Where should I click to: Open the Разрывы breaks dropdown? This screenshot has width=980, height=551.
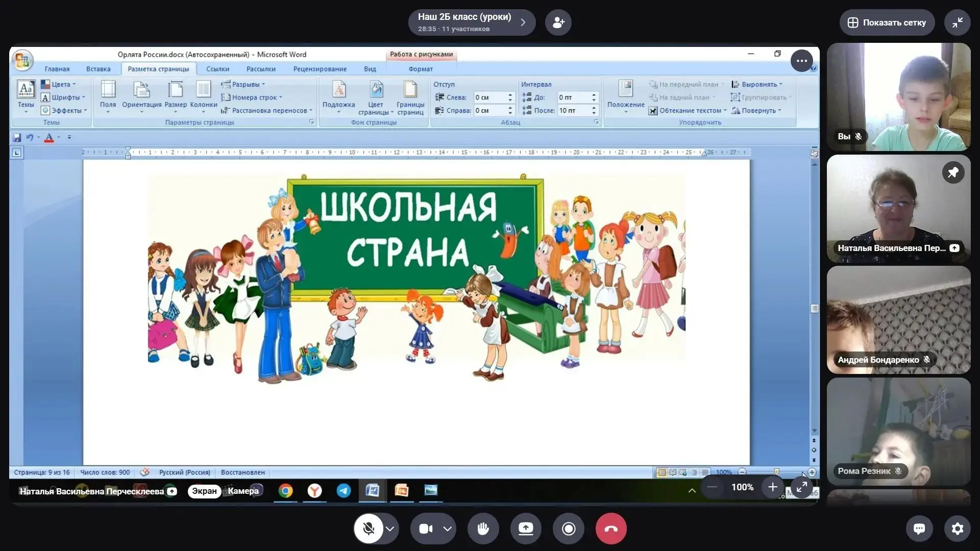coord(243,84)
